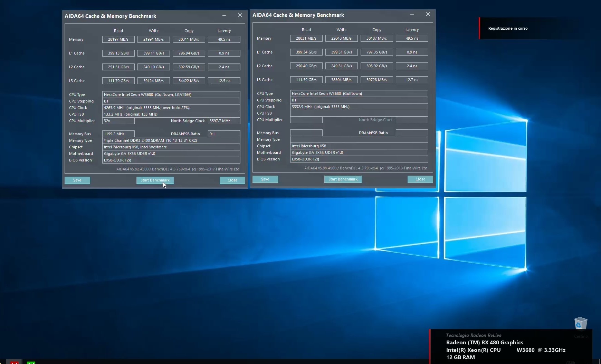Click Save in the left AIDA64 window
The image size is (601, 364).
77,180
